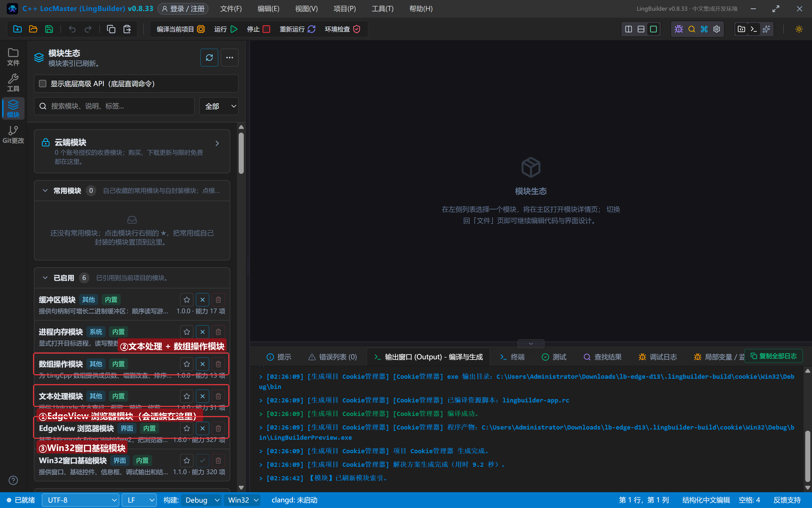Disable the EdgeView 浏览器模块 via X toggle
The width and height of the screenshot is (812, 508).
click(x=203, y=428)
